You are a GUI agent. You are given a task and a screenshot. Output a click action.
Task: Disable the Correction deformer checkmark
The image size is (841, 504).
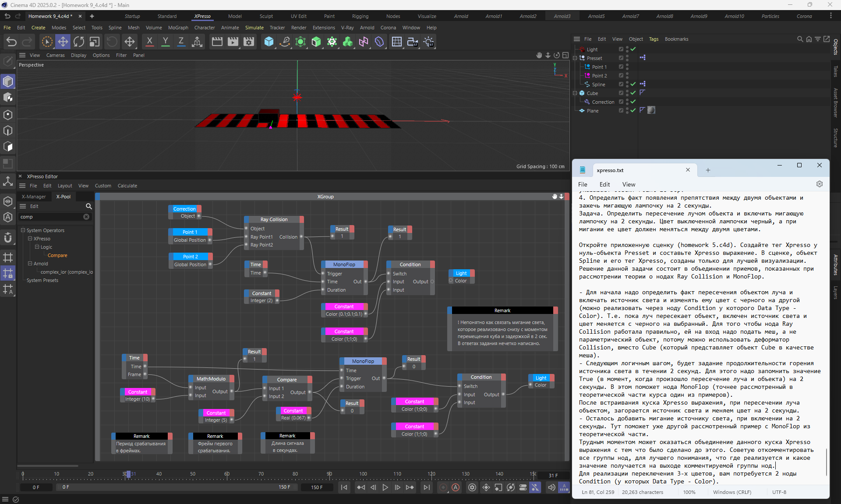point(633,102)
